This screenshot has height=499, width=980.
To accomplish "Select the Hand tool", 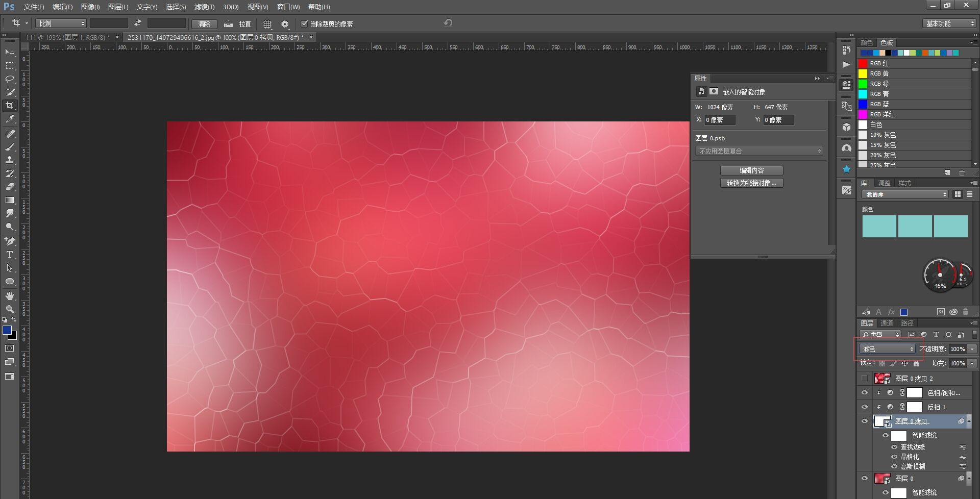I will (x=10, y=296).
